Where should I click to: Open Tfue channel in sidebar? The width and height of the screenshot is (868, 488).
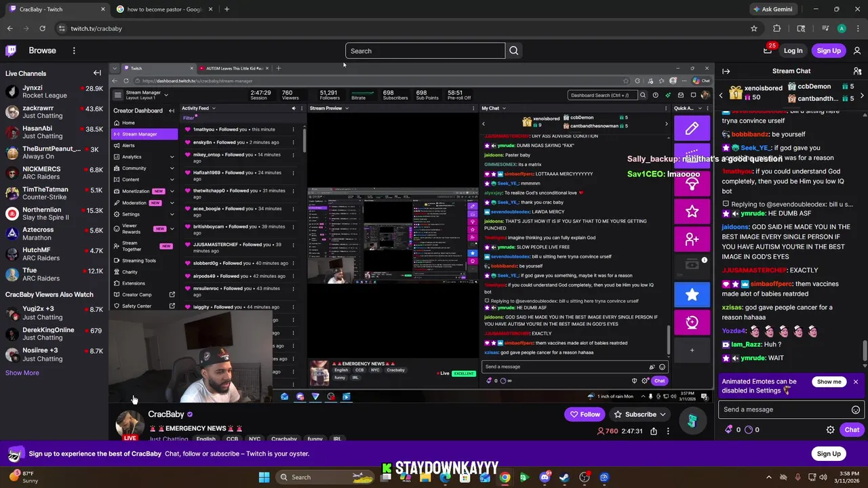[x=54, y=274]
